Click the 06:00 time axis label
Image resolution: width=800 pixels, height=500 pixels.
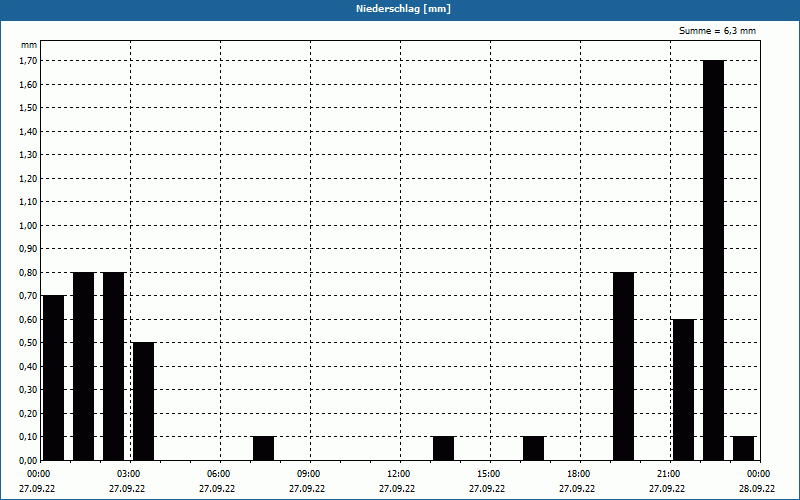(218, 474)
